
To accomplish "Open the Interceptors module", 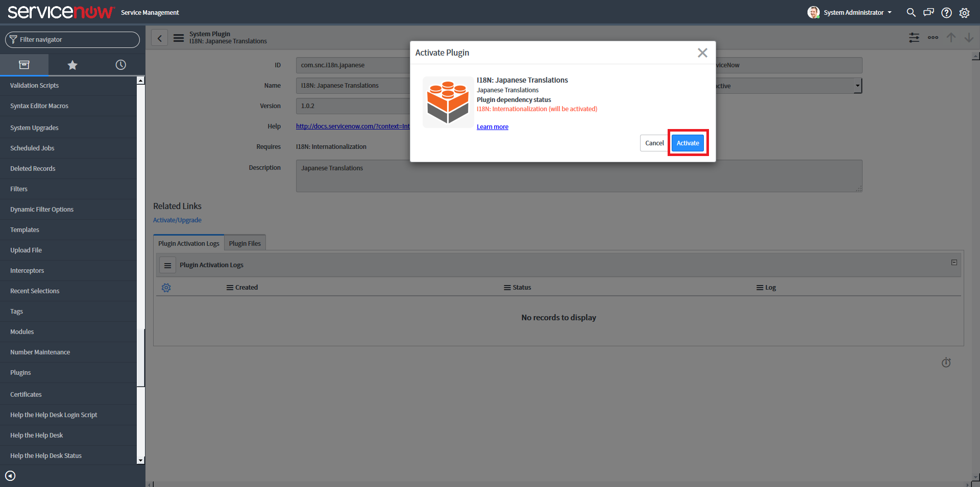I will [x=27, y=271].
